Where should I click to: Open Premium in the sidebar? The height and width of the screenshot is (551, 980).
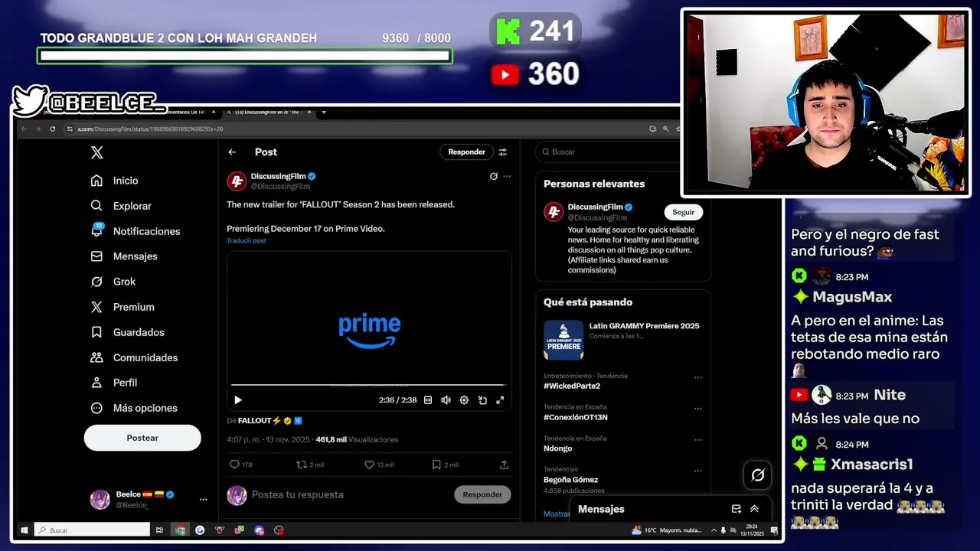click(122, 307)
